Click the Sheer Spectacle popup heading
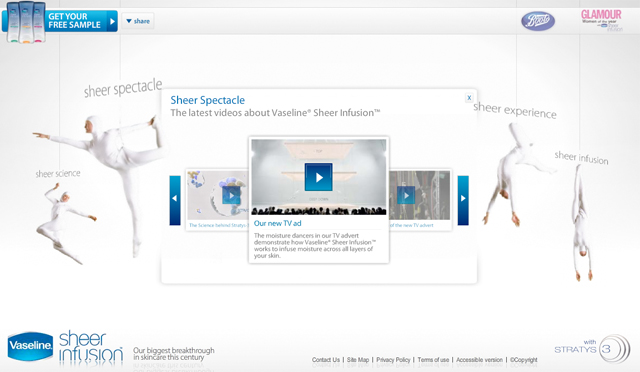This screenshot has width=640, height=372. 207,100
